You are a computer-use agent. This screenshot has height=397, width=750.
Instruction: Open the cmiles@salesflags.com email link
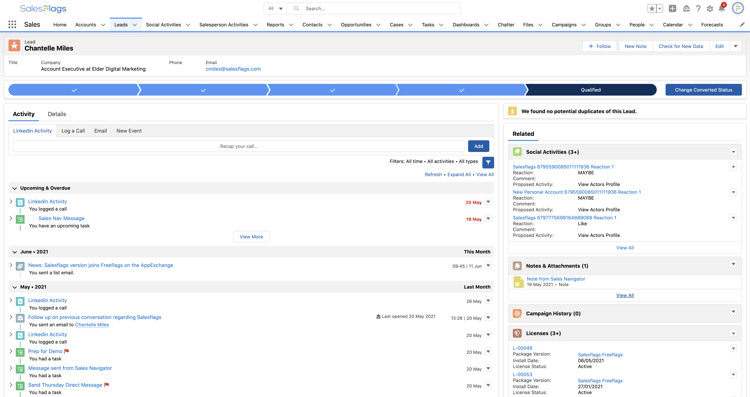(x=233, y=69)
